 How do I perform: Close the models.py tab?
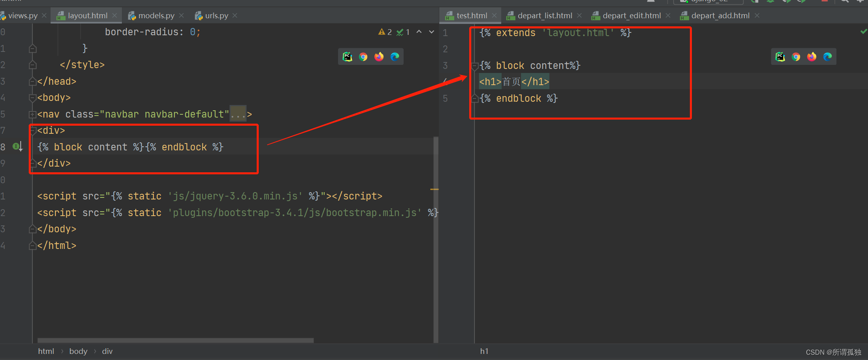click(181, 15)
